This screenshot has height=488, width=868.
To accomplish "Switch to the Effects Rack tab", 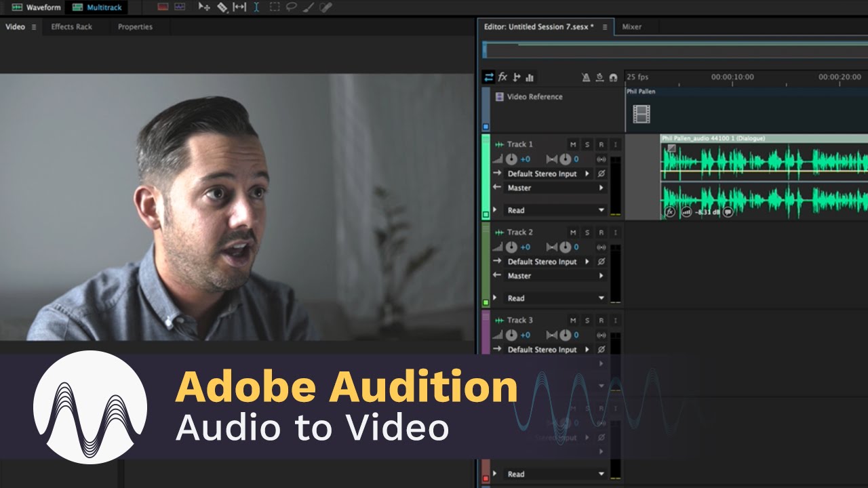I will [71, 27].
